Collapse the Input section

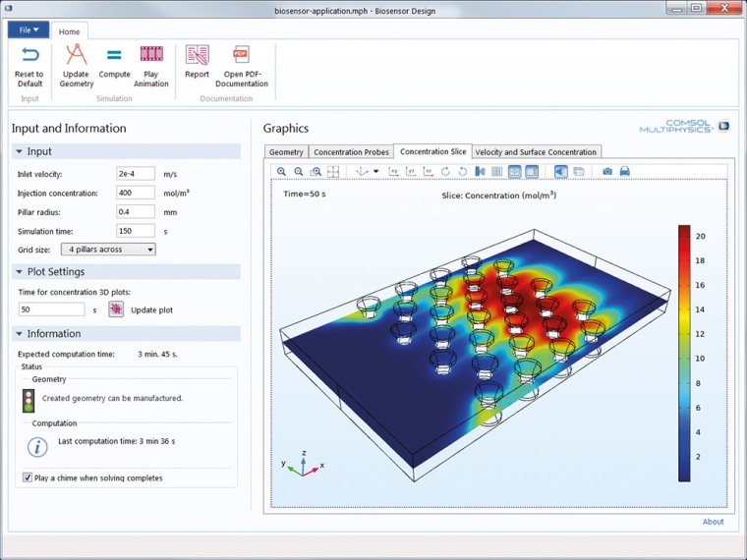19,151
